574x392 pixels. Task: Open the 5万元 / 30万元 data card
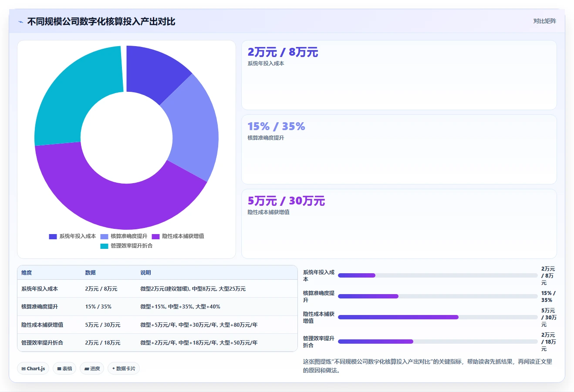(399, 224)
